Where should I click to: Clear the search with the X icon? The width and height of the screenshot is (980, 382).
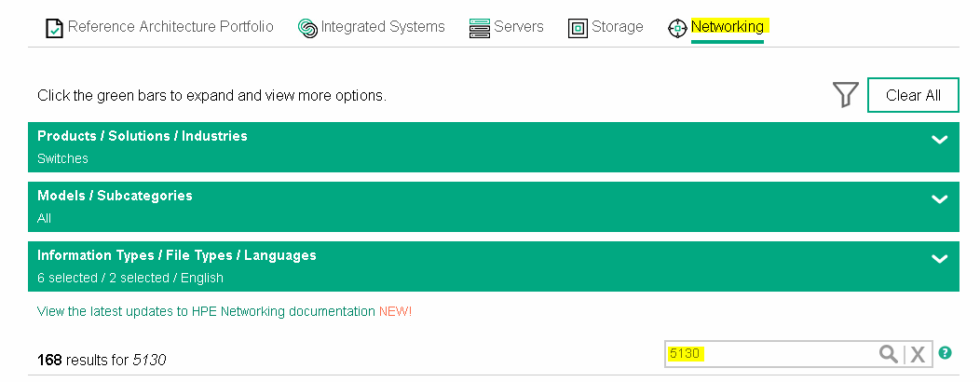tap(918, 354)
